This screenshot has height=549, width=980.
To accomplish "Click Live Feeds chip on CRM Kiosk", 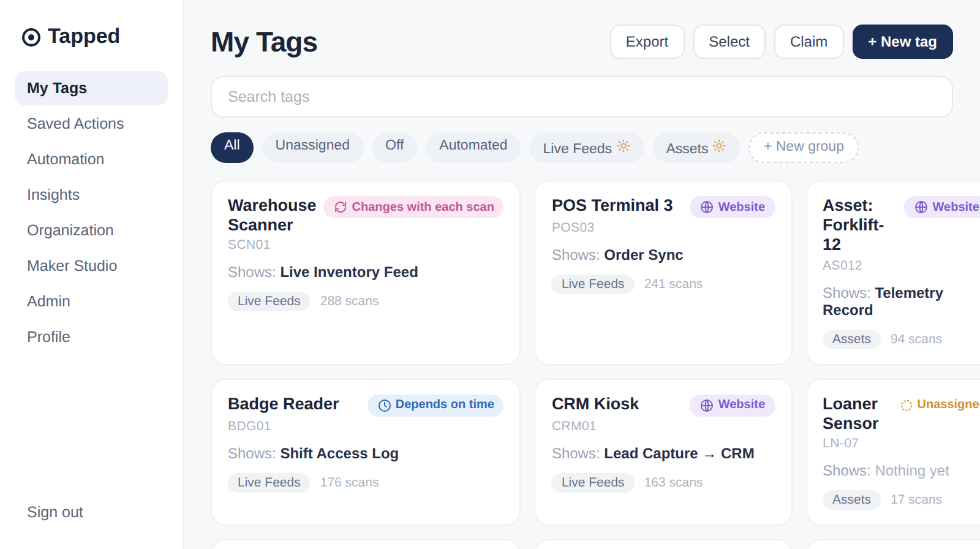I will coord(593,482).
